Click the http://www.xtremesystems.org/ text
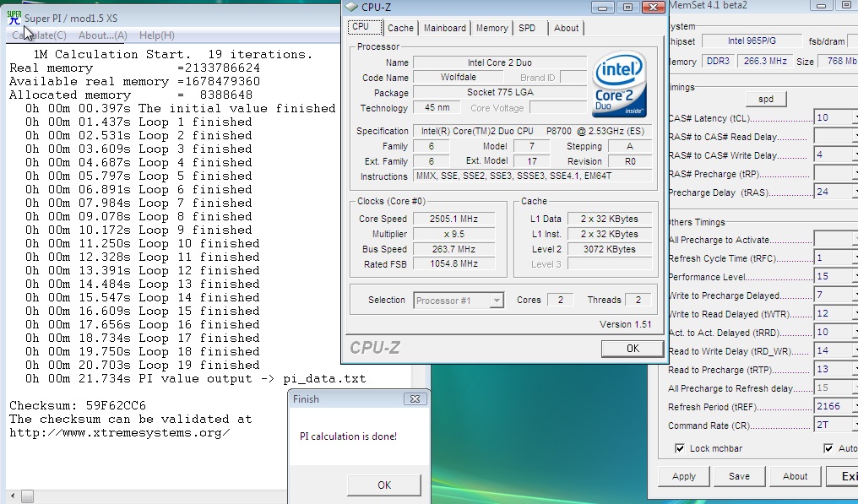 pyautogui.click(x=119, y=433)
